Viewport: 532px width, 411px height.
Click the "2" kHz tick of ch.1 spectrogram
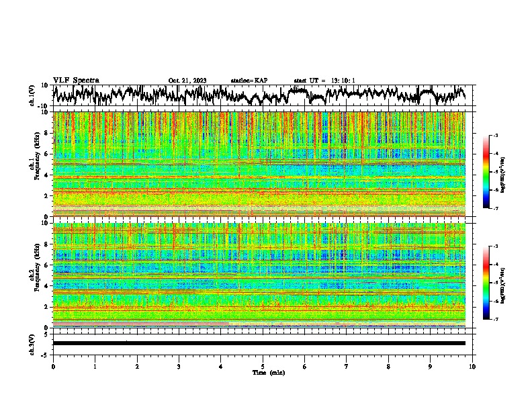pos(47,195)
